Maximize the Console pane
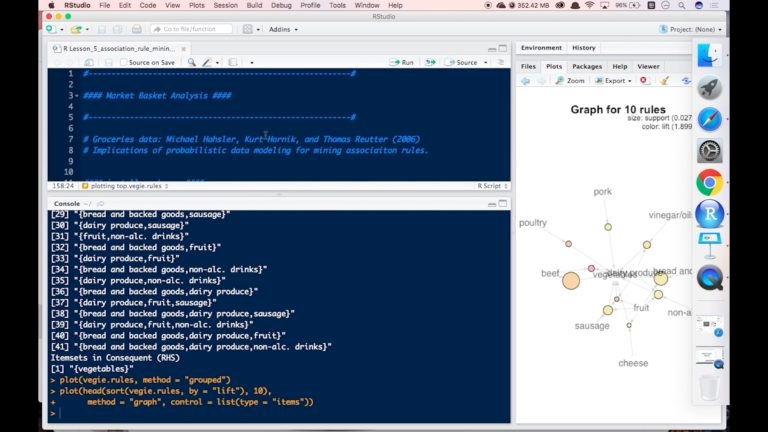 point(503,204)
